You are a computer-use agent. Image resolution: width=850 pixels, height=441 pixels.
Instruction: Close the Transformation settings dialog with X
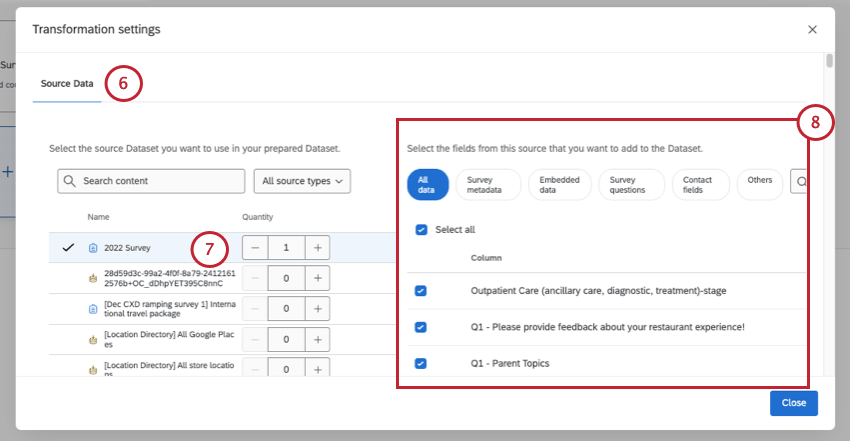(x=812, y=30)
